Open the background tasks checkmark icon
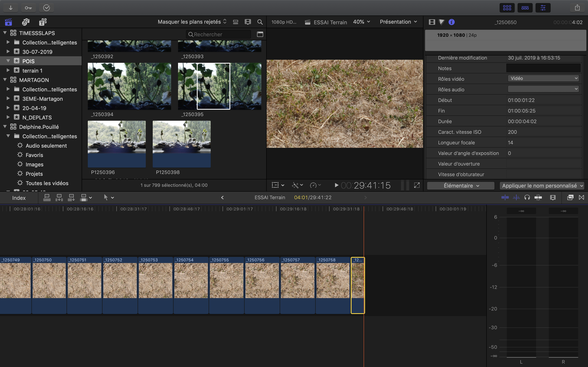Viewport: 588px width, 367px height. (46, 8)
